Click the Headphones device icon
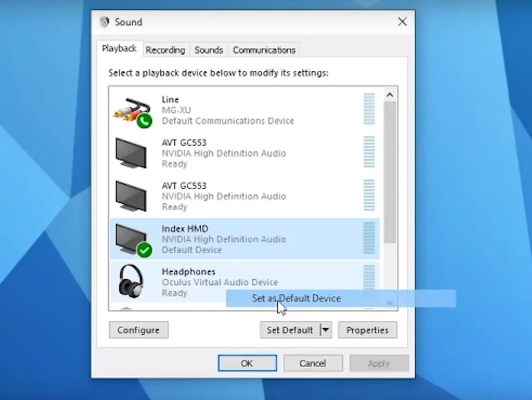Viewport: 532px width, 400px height. pyautogui.click(x=131, y=281)
